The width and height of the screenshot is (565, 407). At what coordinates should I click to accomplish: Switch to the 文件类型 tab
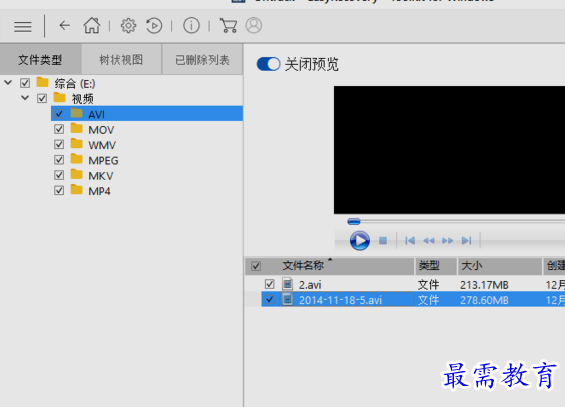[40, 59]
